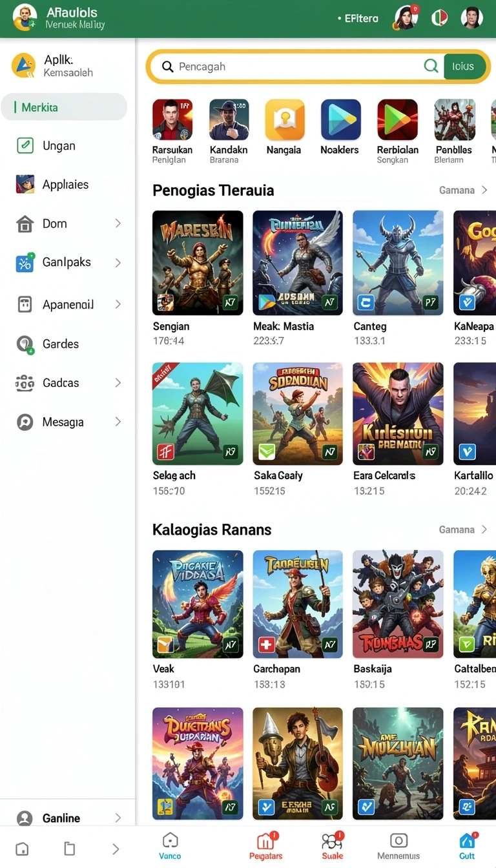Image resolution: width=496 pixels, height=868 pixels.
Task: Expand the GanIpaks sidebar chevron
Action: tap(118, 262)
